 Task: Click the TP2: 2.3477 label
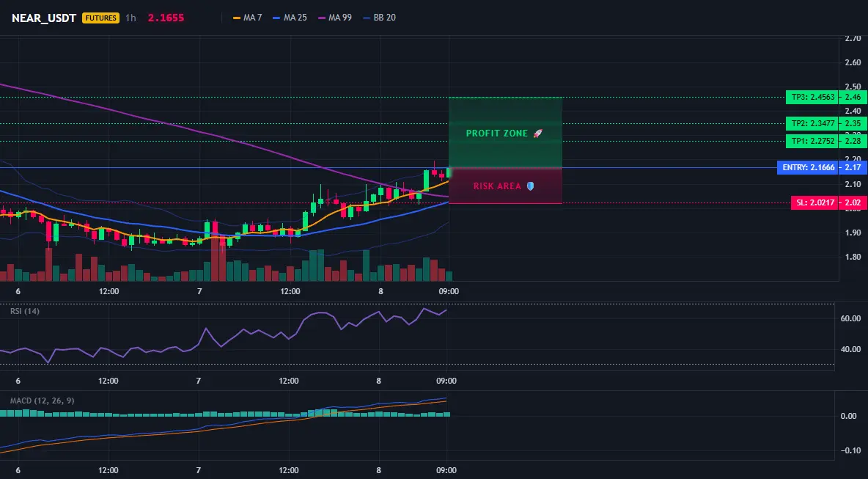(812, 124)
